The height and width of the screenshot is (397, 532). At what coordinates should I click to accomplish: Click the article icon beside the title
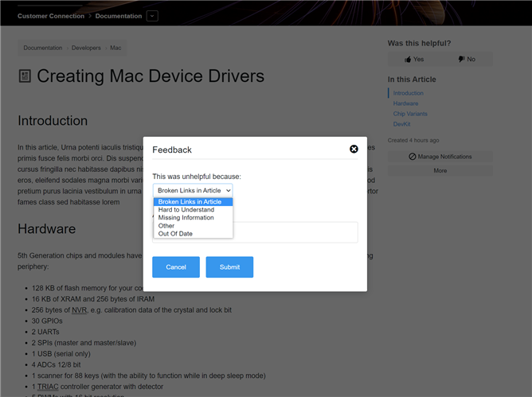point(25,76)
